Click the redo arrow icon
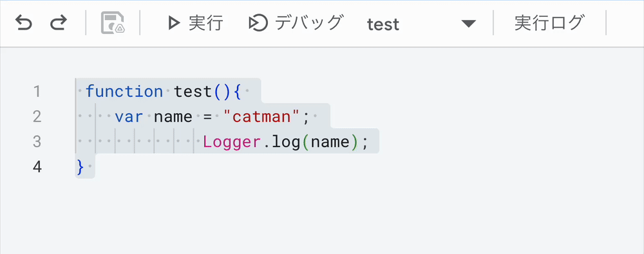This screenshot has width=644, height=254. [59, 23]
